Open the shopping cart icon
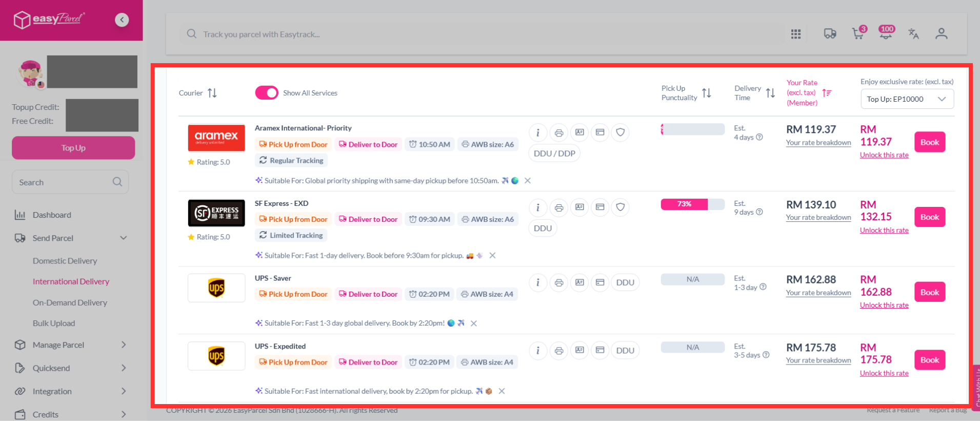Screen dimensions: 980x421 [858, 34]
